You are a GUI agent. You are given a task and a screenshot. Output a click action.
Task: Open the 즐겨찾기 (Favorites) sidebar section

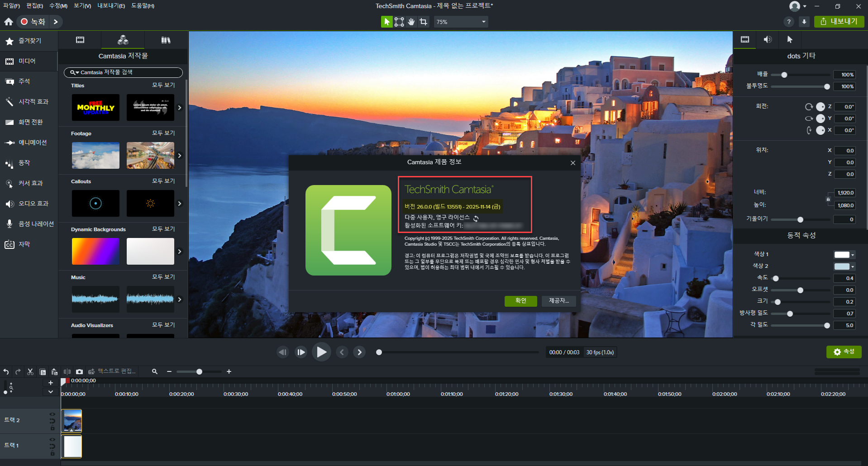pyautogui.click(x=29, y=41)
